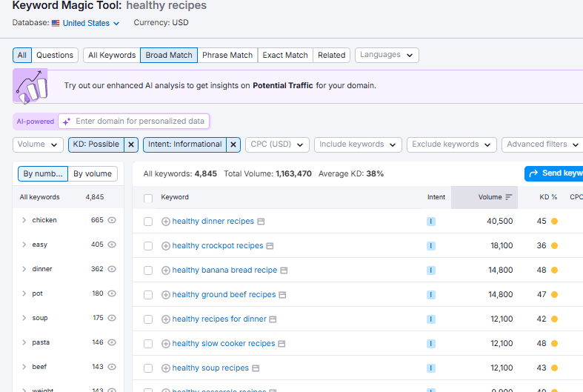Click the plus icon beside healthy slow cooker recipes
The image size is (583, 392).
click(x=166, y=344)
